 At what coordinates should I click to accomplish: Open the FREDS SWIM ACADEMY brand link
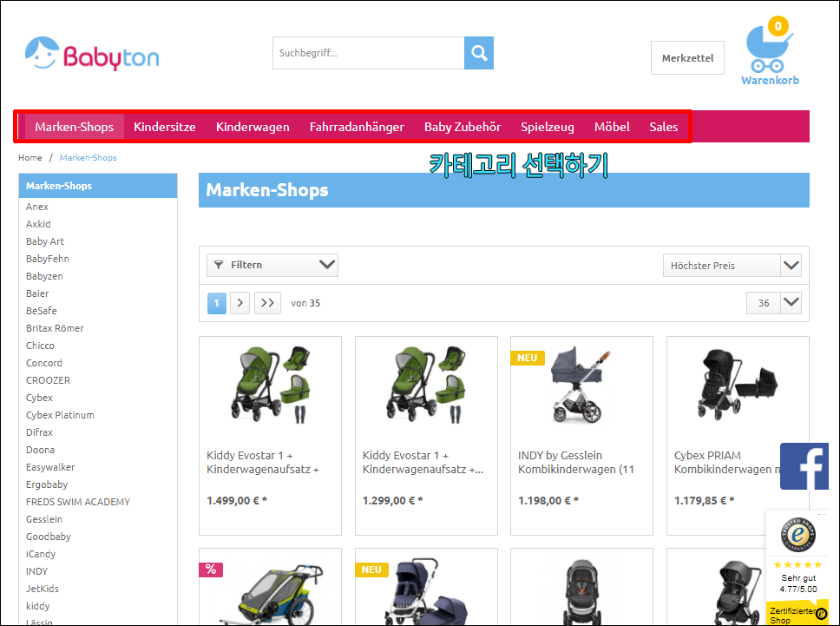coord(78,502)
